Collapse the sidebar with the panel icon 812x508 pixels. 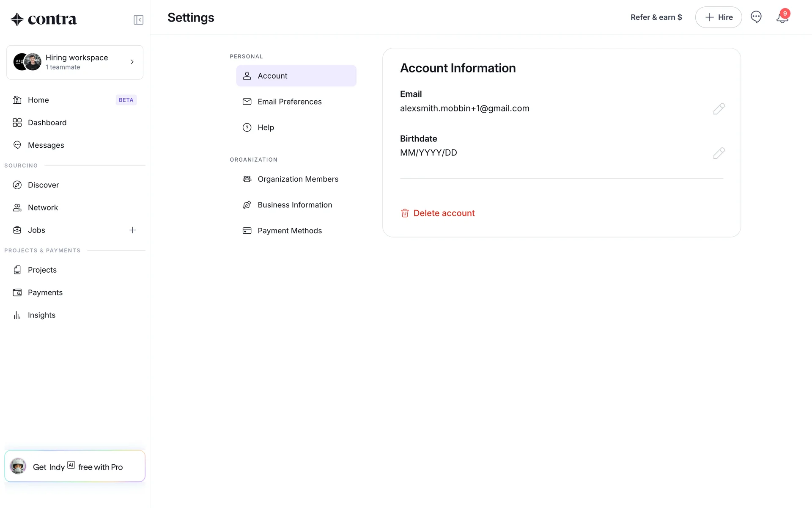click(138, 20)
